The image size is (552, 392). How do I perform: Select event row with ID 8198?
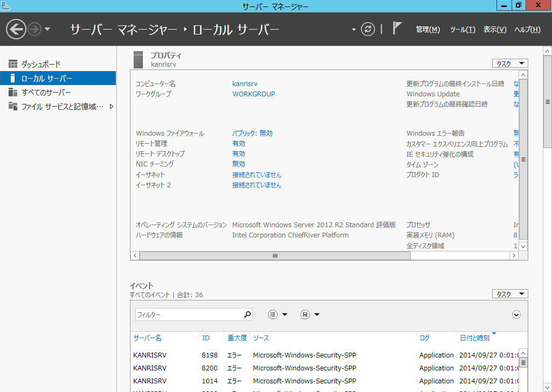[326, 355]
